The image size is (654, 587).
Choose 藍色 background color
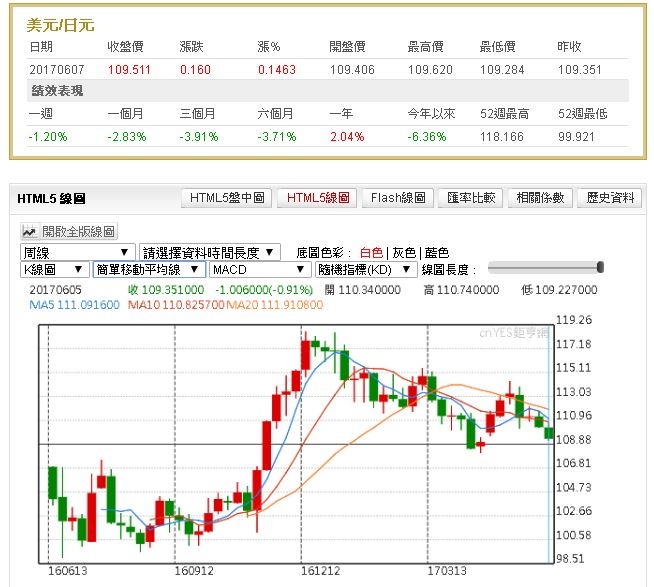click(x=437, y=253)
